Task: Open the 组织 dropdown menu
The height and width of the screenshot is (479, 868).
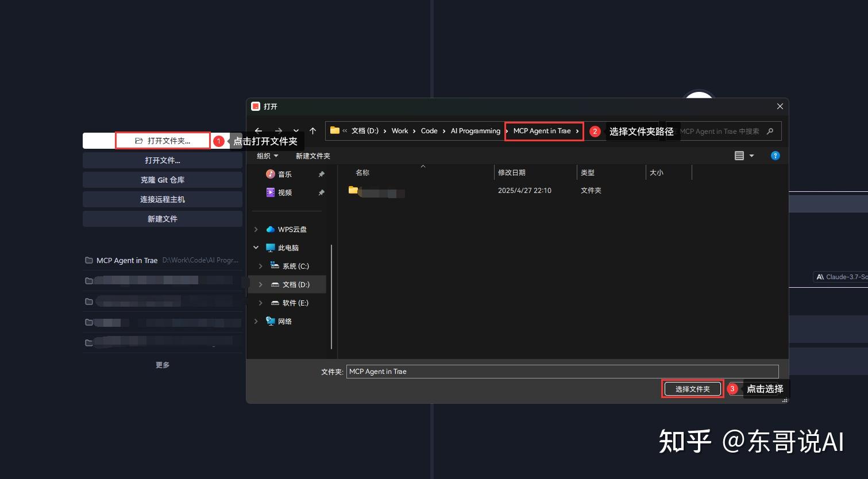Action: (268, 156)
